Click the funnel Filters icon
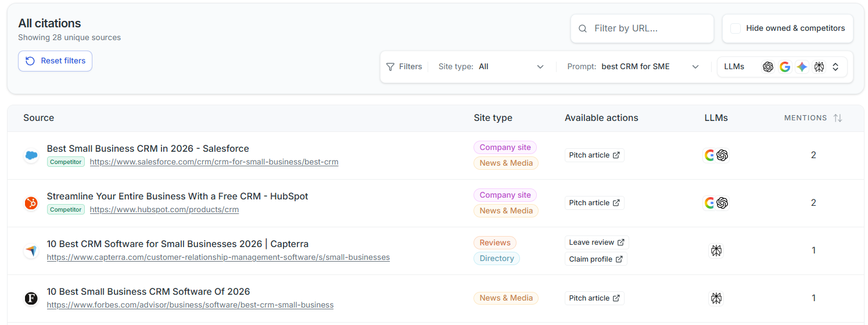This screenshot has height=325, width=868. 390,67
